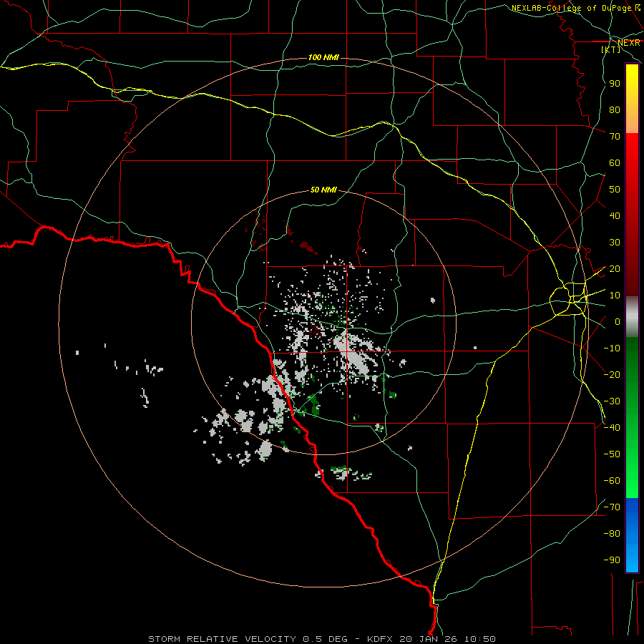The image size is (644, 644).
Task: Click the -20 value on velocity scale
Action: point(612,375)
